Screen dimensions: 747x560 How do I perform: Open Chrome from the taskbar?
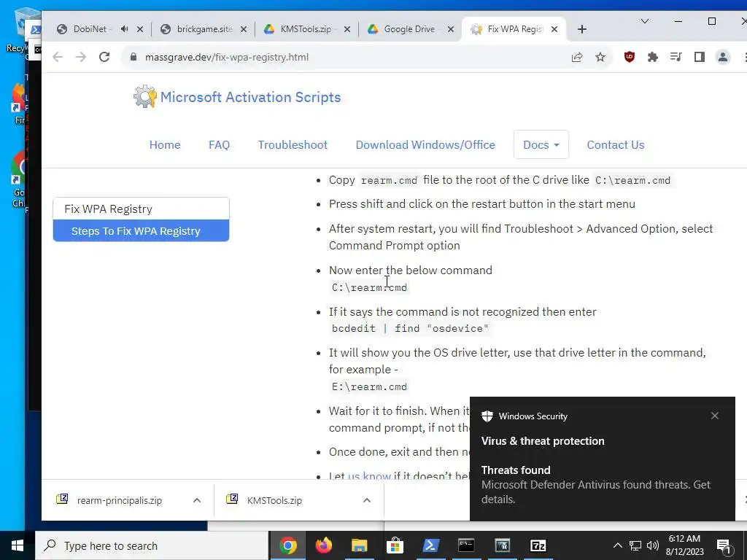click(x=287, y=545)
